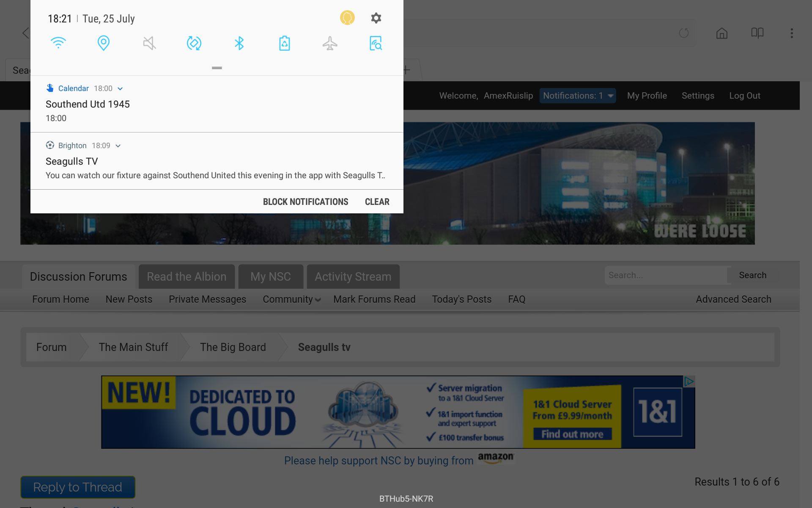Open forum Settings link
This screenshot has width=812, height=508.
point(698,96)
